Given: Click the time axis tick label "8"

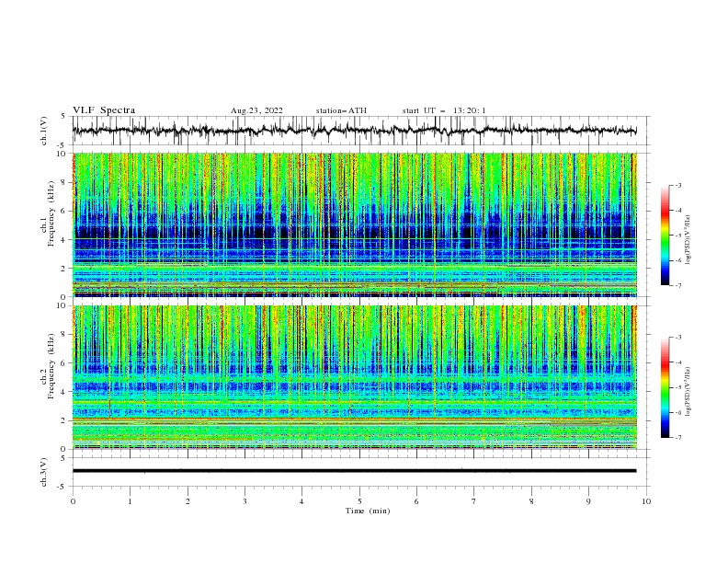Looking at the screenshot, I should [531, 501].
